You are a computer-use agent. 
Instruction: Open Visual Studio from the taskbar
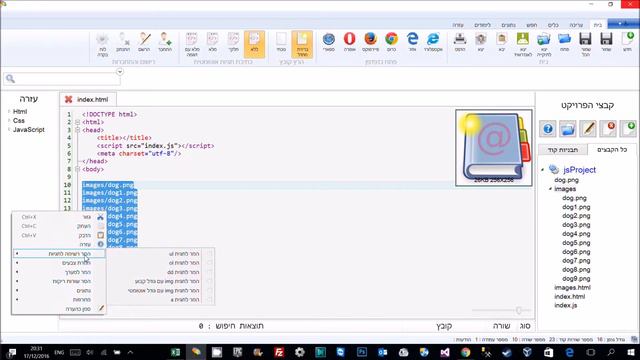(445, 352)
